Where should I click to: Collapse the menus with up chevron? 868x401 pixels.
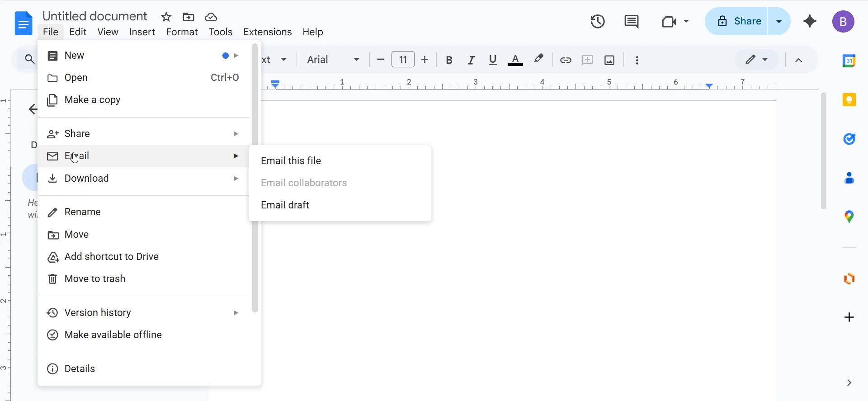[799, 60]
